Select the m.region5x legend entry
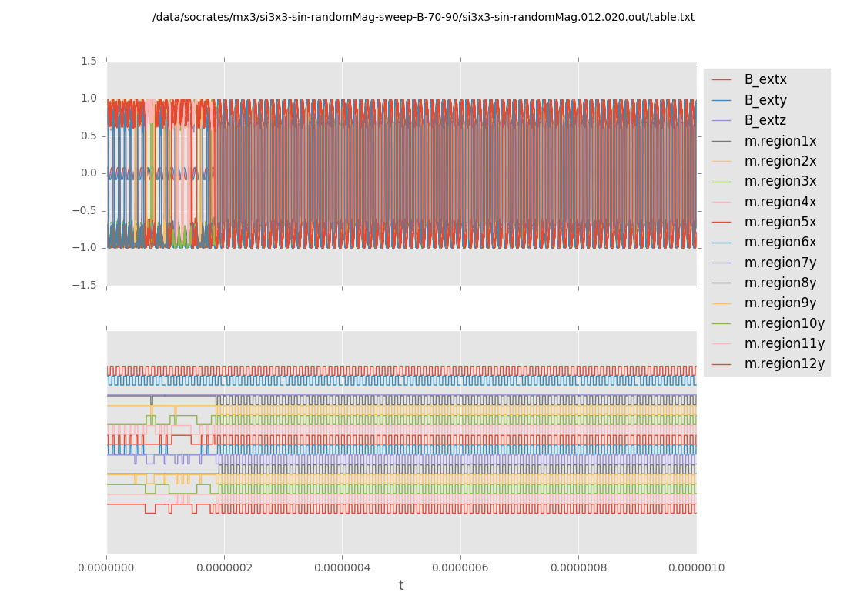This screenshot has width=847, height=616. click(780, 222)
